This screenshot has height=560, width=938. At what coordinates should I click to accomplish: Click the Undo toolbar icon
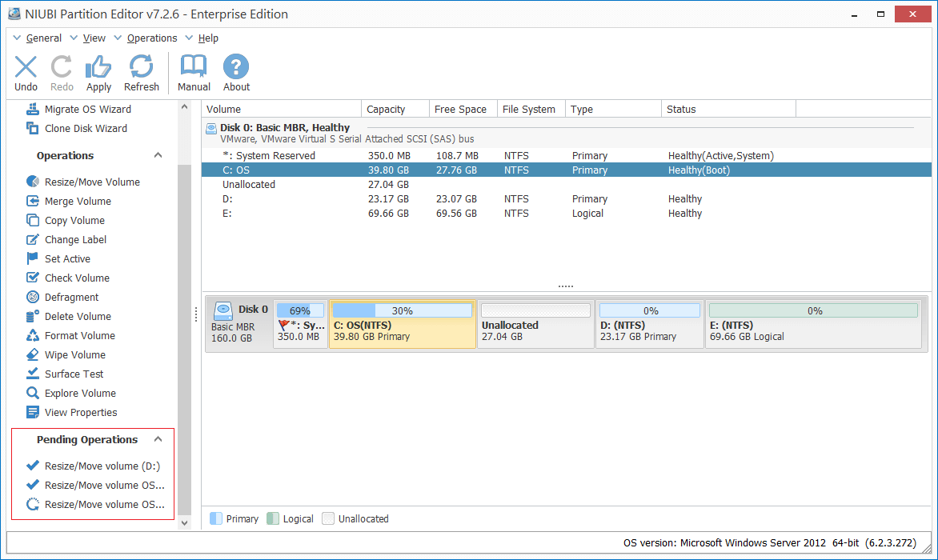26,67
